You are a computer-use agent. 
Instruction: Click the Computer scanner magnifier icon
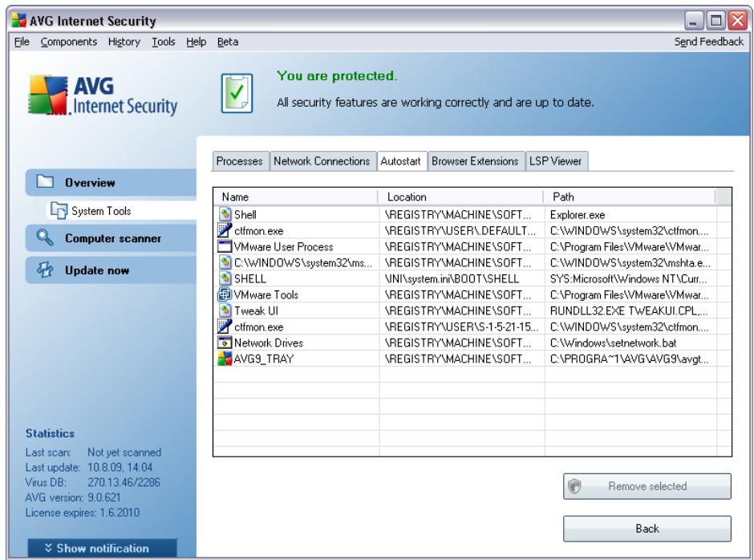(45, 237)
